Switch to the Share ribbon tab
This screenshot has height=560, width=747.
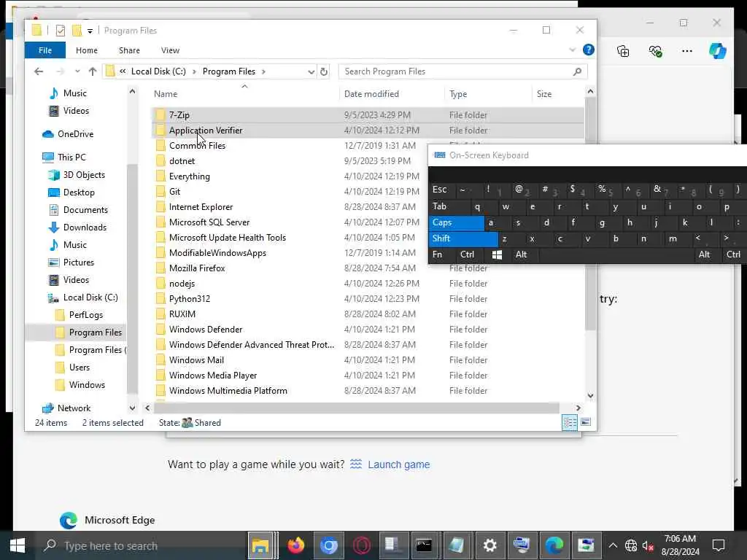(x=129, y=50)
